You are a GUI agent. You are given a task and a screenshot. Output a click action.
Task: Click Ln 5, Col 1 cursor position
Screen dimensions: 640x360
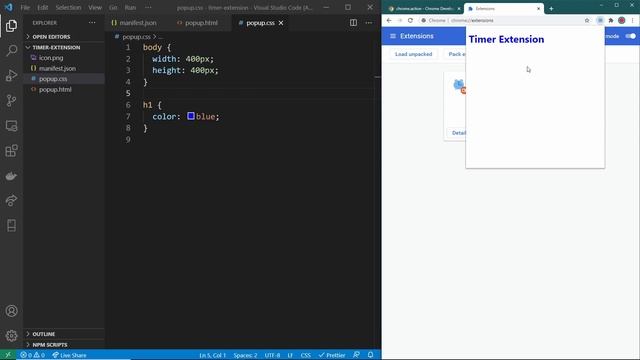(212, 355)
